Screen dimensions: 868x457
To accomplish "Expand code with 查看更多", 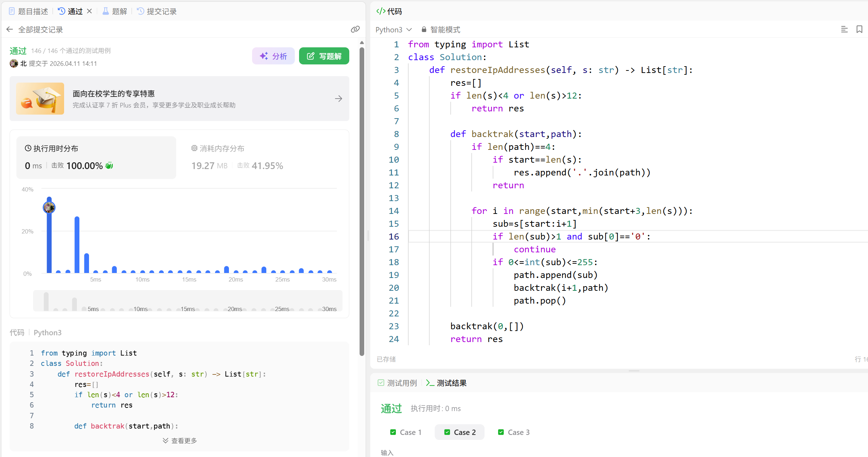I will 180,441.
